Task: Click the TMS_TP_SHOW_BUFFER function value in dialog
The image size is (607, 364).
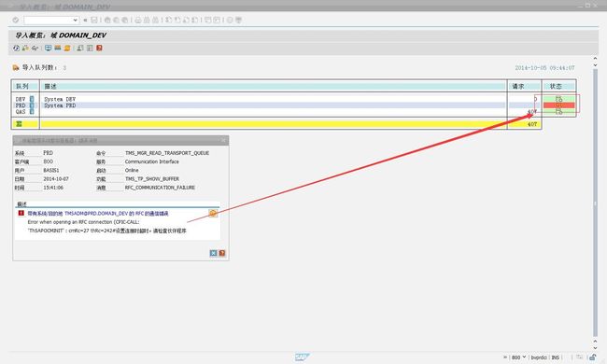Action: click(151, 179)
